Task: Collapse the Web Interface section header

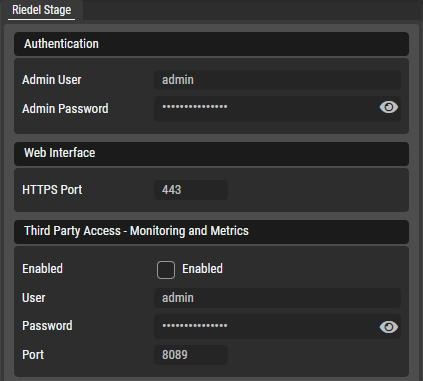Action: (x=211, y=154)
